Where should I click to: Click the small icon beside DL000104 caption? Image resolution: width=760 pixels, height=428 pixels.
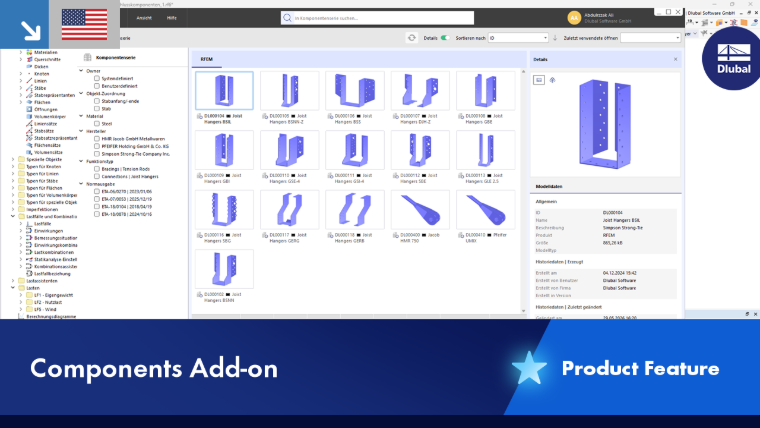click(200, 116)
